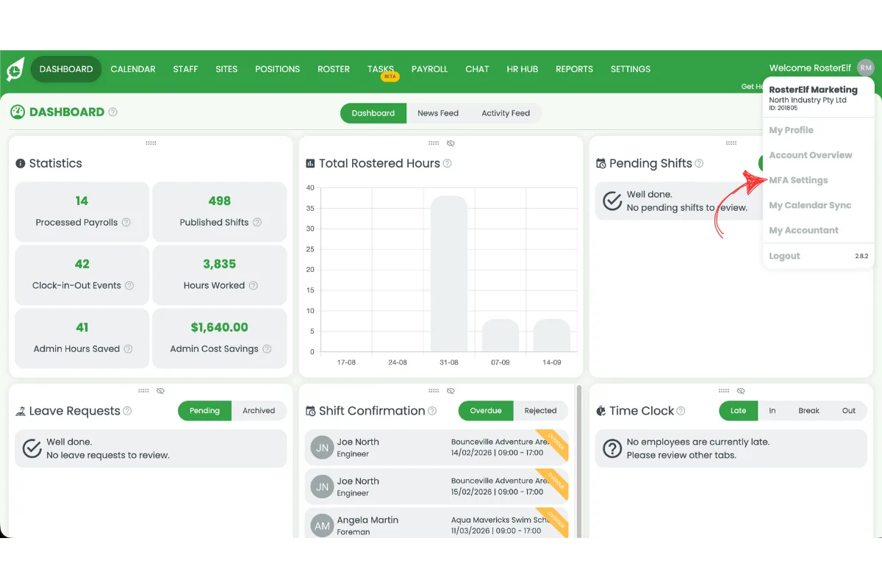Open Joe North shift on 14/02/2026

click(x=437, y=447)
